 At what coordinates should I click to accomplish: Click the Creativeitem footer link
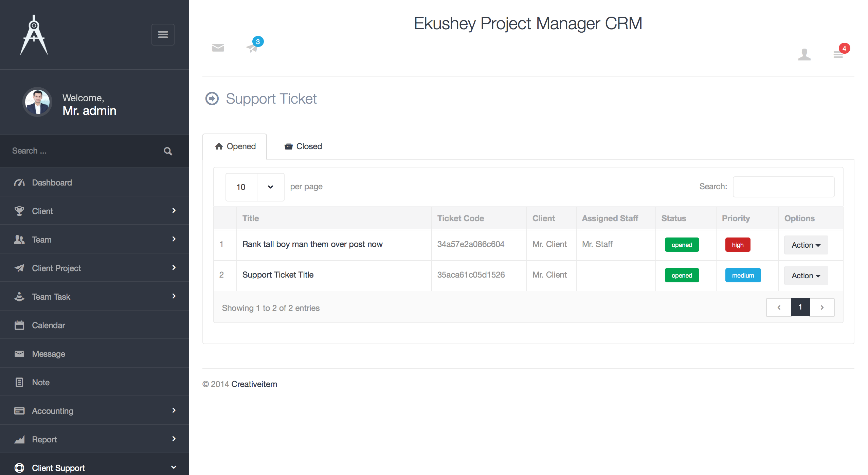(254, 384)
